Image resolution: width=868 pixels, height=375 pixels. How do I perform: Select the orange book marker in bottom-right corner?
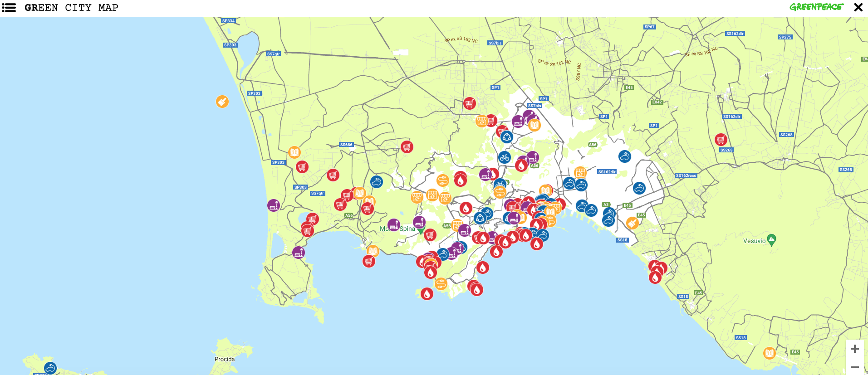coord(770,353)
